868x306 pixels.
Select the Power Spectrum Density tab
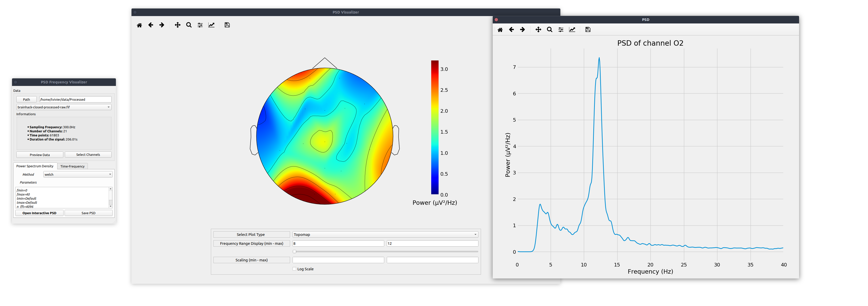(35, 166)
